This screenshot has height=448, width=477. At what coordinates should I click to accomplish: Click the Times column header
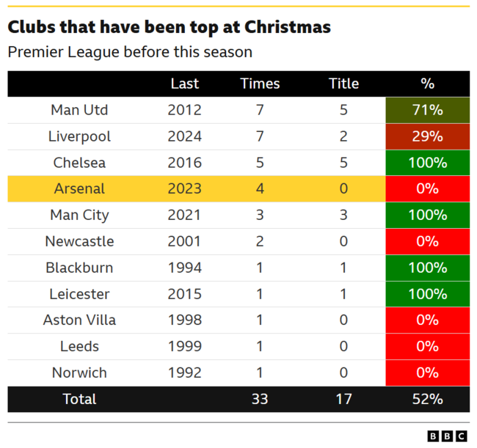[260, 84]
